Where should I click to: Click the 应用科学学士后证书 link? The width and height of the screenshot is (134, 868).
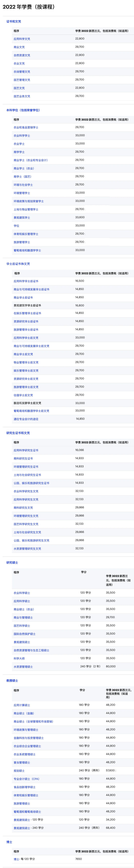[26, 281]
